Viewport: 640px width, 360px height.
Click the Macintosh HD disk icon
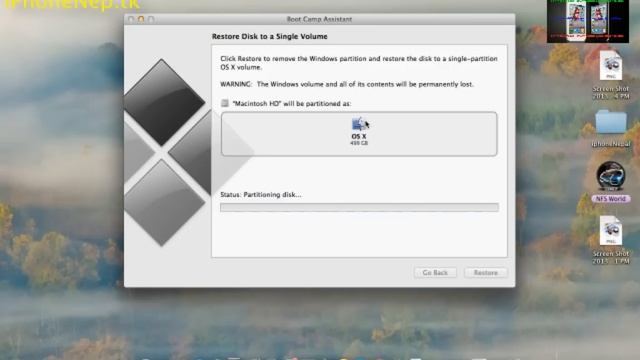[x=225, y=103]
